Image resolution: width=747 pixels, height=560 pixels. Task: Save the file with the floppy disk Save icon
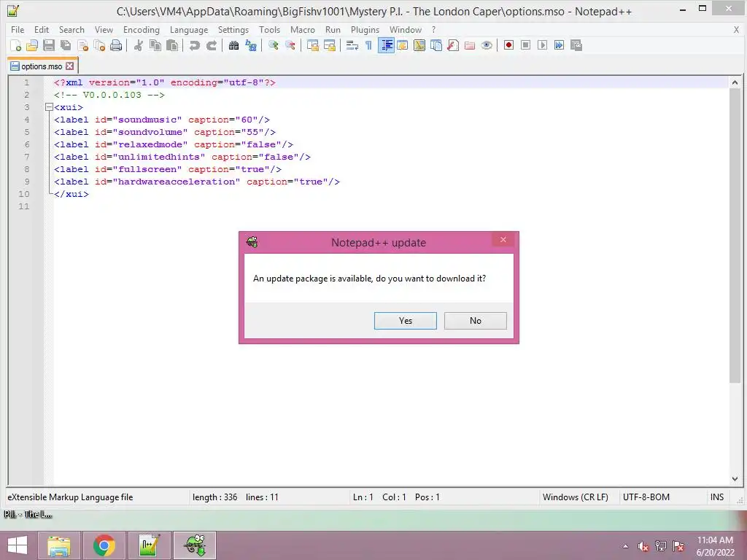tap(49, 46)
